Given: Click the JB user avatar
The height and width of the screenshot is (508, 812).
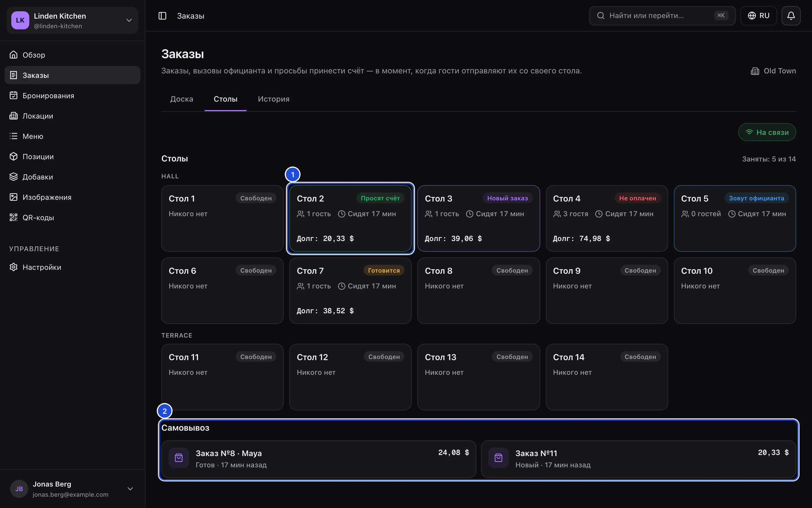Looking at the screenshot, I should (x=19, y=489).
